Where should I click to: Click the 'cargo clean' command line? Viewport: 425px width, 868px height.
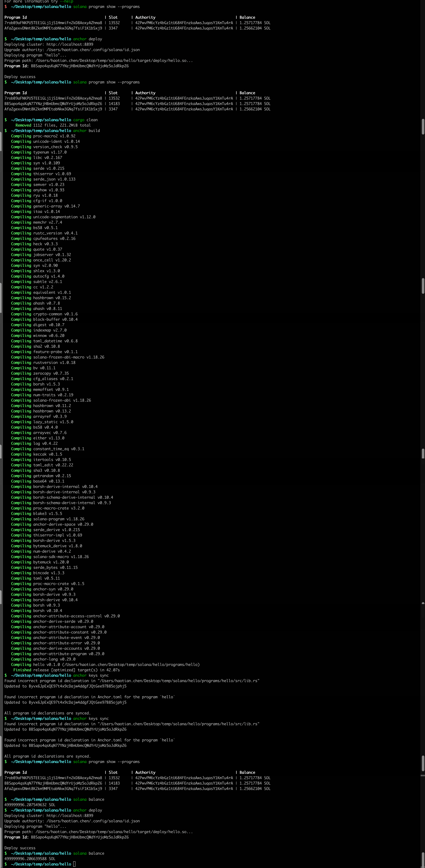pos(51,120)
